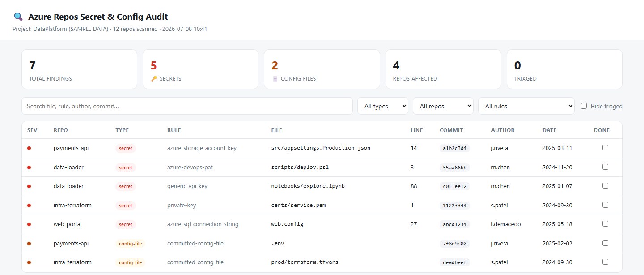
Task: Click commit hash 11223344
Action: (x=454, y=206)
